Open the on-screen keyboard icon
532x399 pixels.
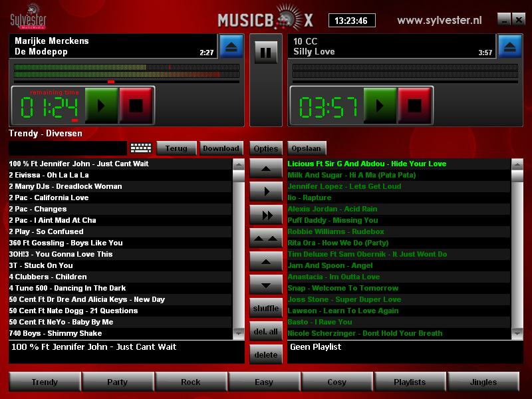141,148
